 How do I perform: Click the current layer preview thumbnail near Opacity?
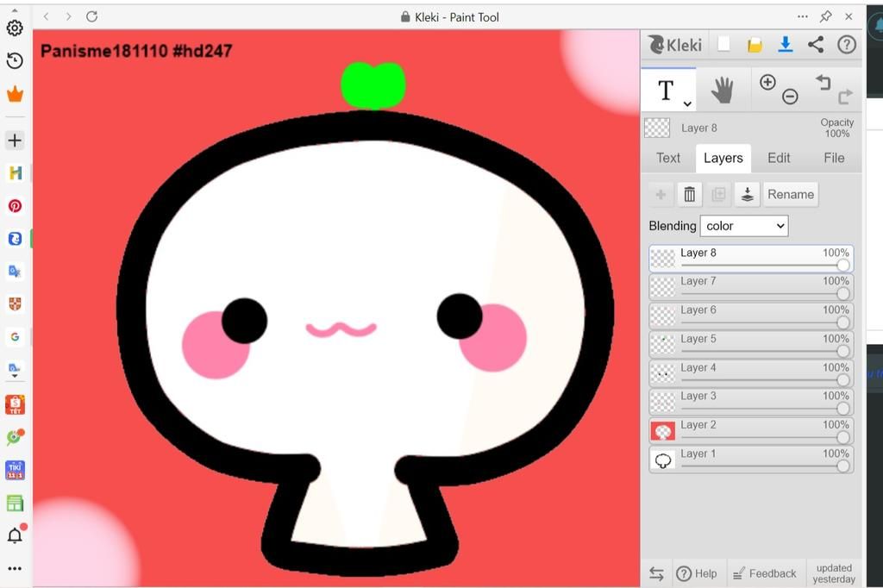pyautogui.click(x=657, y=128)
